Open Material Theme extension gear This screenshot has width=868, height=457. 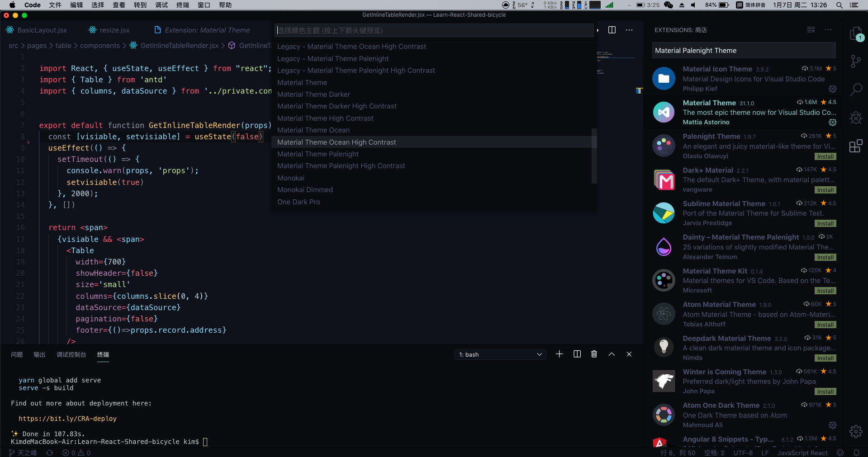[832, 122]
